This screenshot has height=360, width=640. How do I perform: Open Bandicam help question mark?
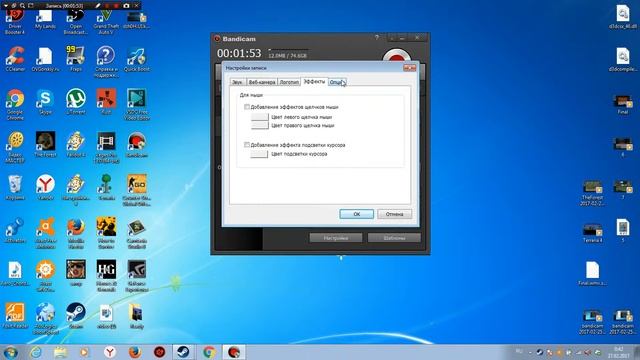point(376,38)
